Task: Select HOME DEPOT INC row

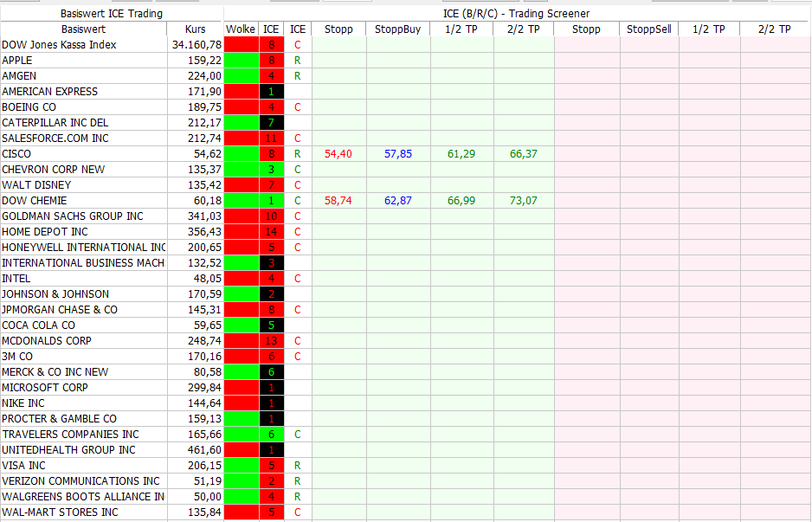Action: (45, 231)
